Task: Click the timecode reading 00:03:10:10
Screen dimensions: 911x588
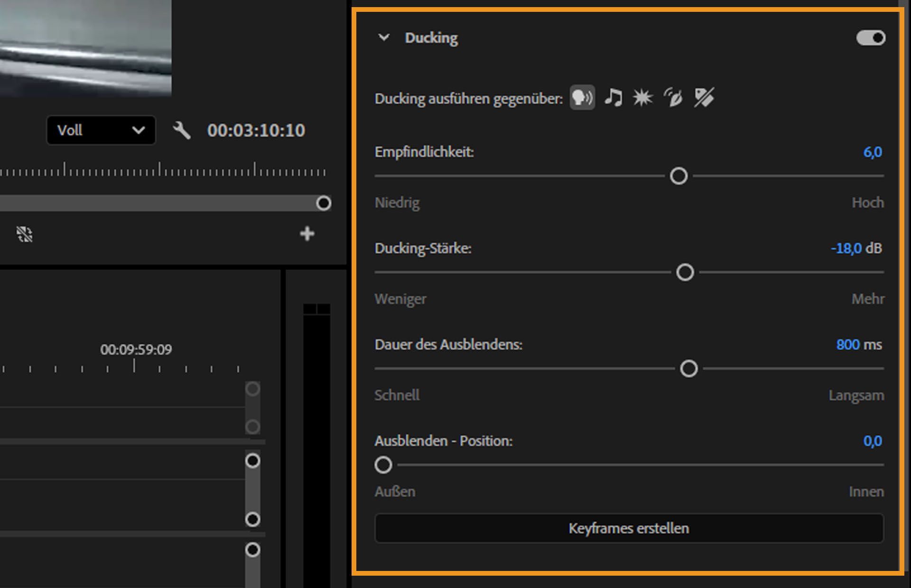Action: point(256,131)
